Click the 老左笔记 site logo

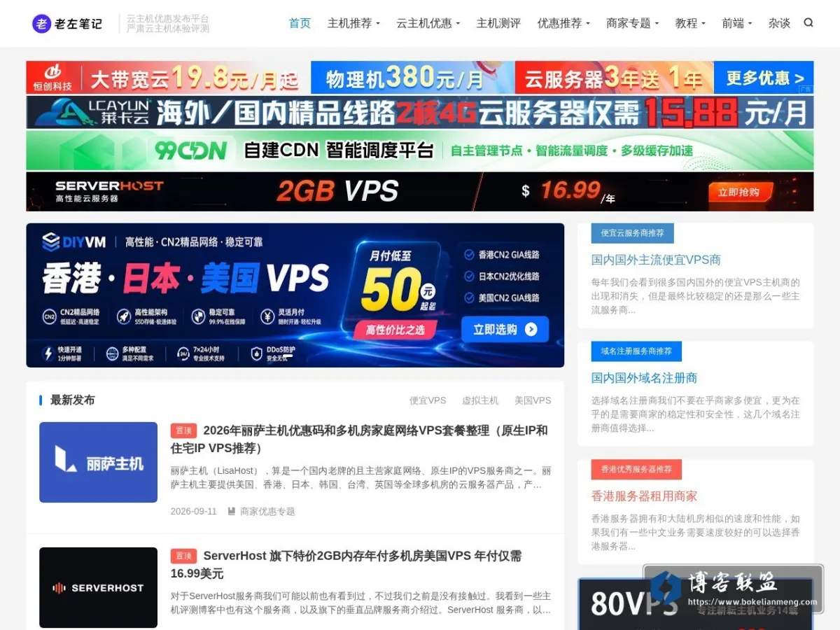click(67, 23)
